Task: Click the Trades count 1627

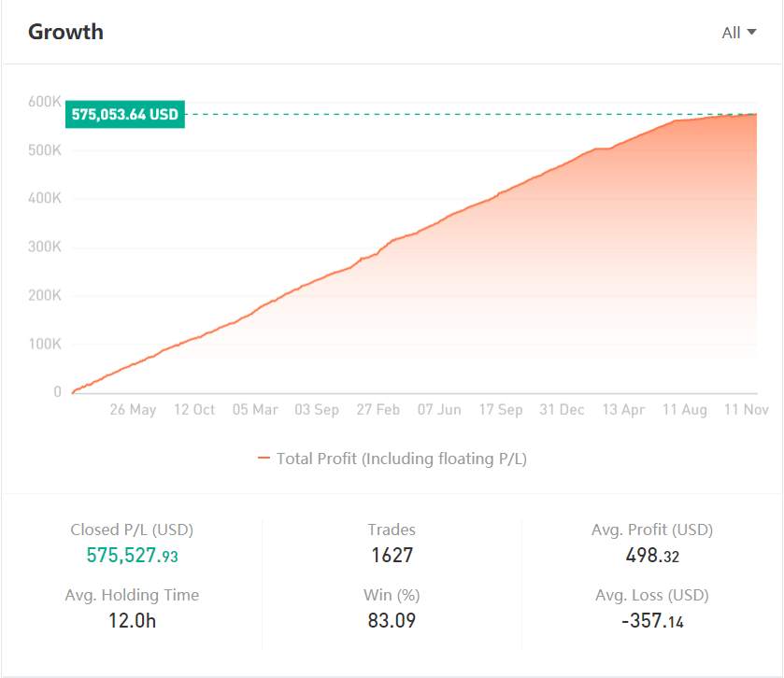Action: pos(392,555)
